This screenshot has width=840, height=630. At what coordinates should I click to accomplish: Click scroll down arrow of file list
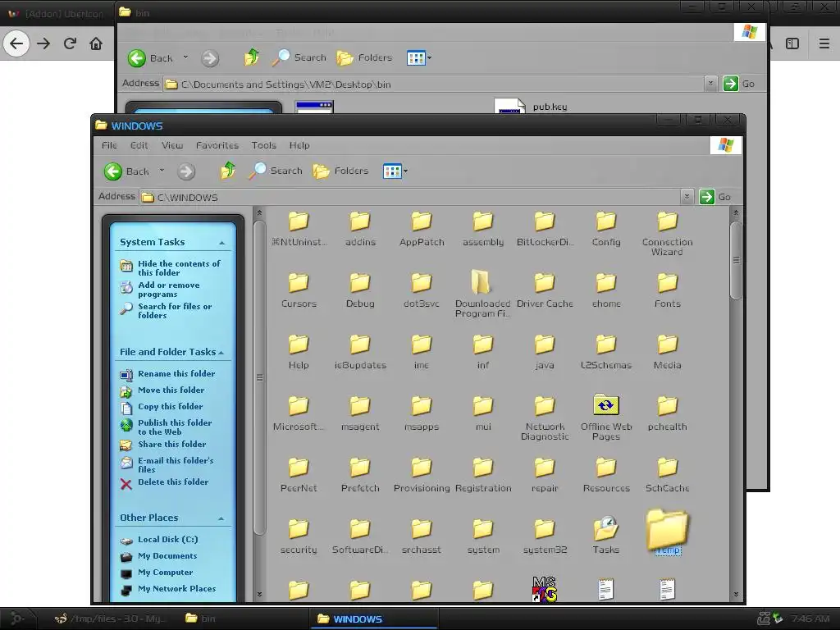(736, 594)
